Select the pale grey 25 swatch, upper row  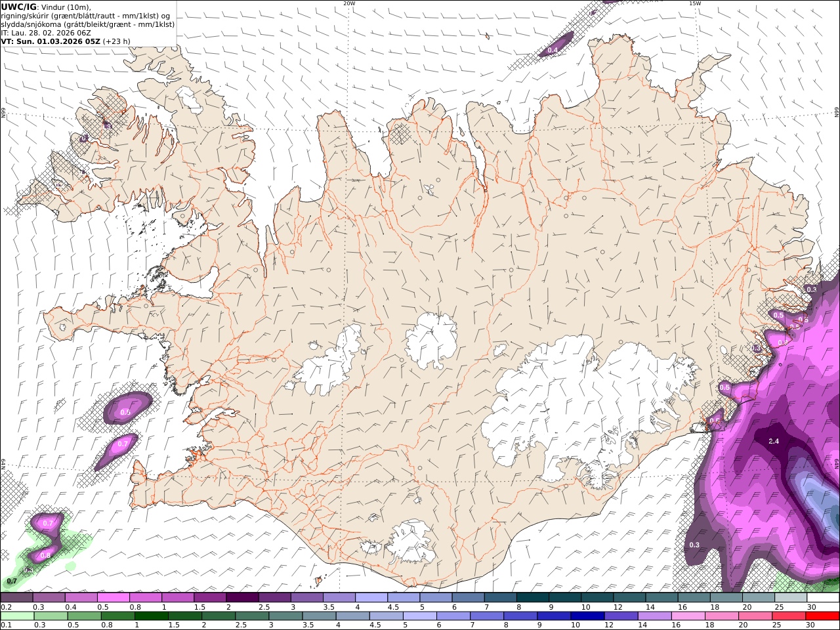pyautogui.click(x=790, y=597)
